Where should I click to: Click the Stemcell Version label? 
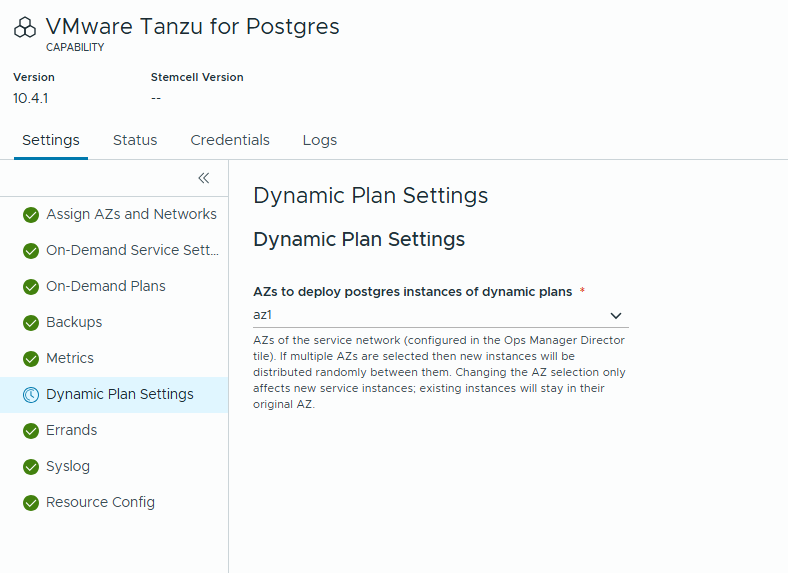[197, 77]
